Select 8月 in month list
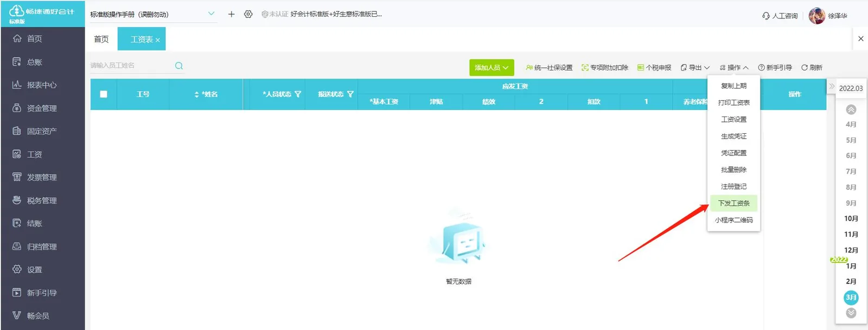This screenshot has width=868, height=330. pos(851,187)
